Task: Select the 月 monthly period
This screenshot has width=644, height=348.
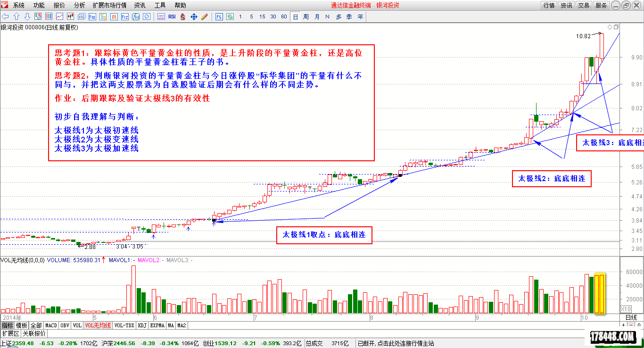Action: [317, 17]
